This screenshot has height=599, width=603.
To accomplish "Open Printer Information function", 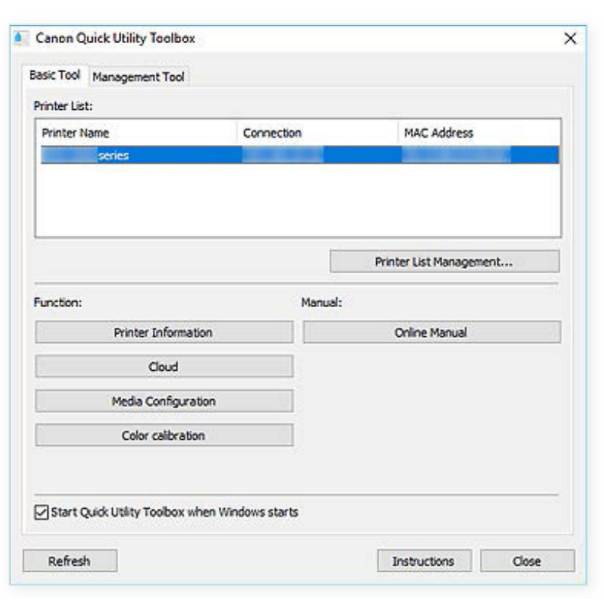I will click(164, 332).
